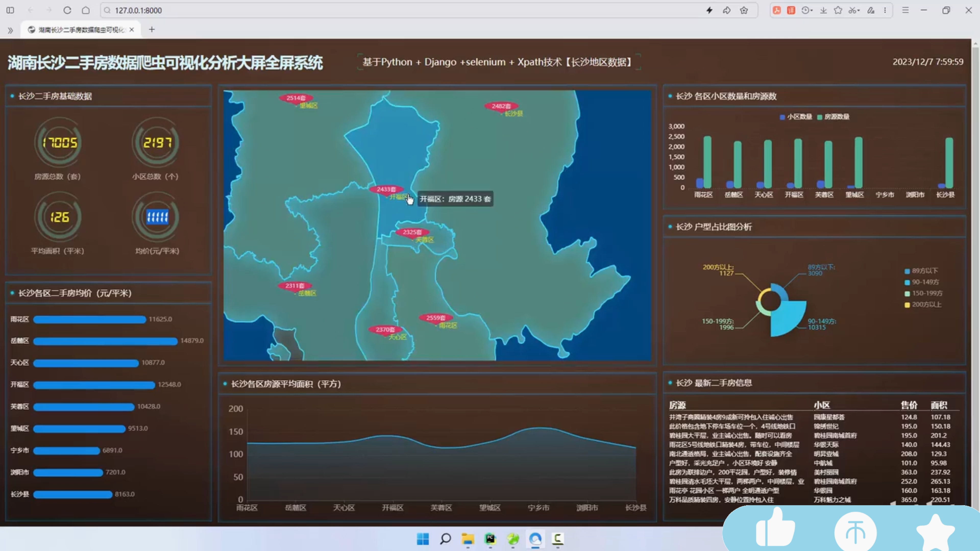Expand the scissors screenshot dropdown

859,10
